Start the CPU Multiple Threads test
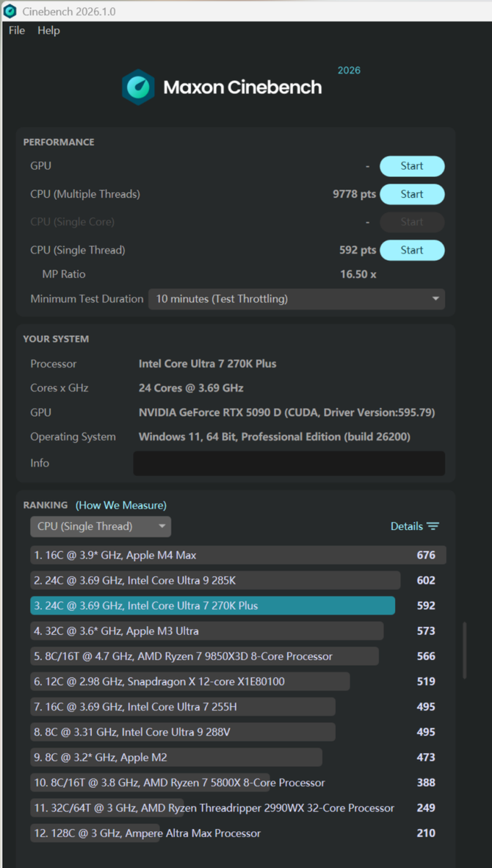The height and width of the screenshot is (868, 492). tap(411, 194)
